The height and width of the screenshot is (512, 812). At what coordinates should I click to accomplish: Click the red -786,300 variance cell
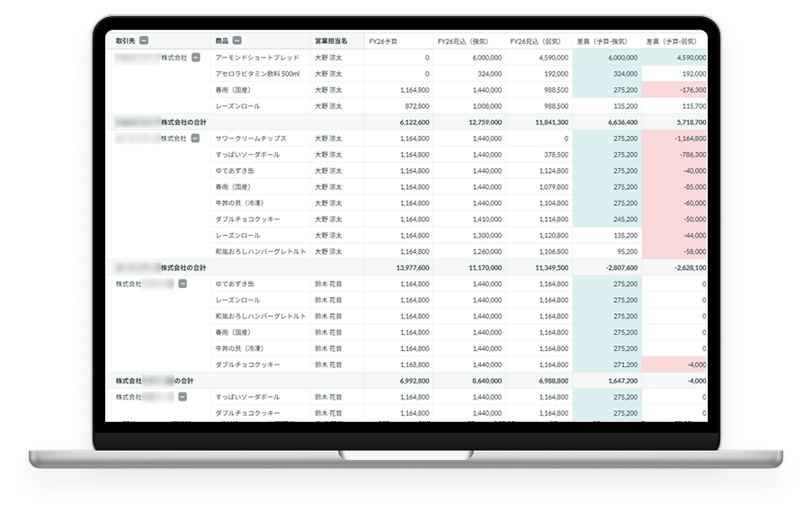674,155
